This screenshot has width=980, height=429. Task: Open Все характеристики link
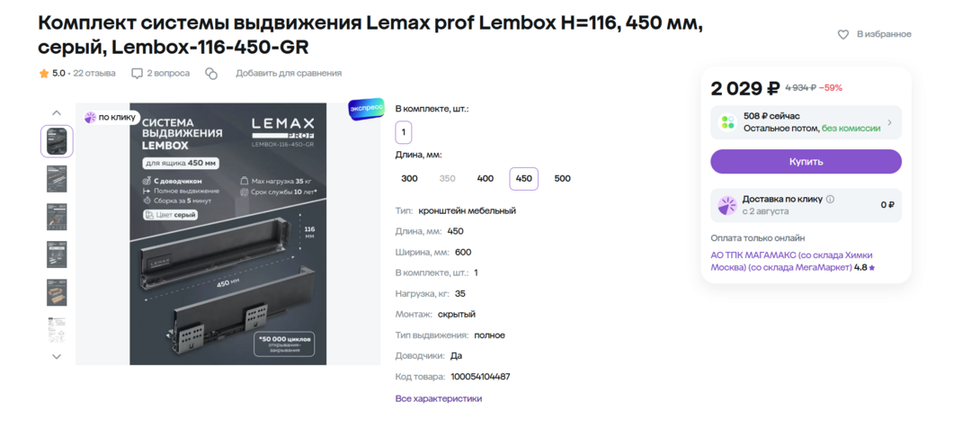(439, 398)
